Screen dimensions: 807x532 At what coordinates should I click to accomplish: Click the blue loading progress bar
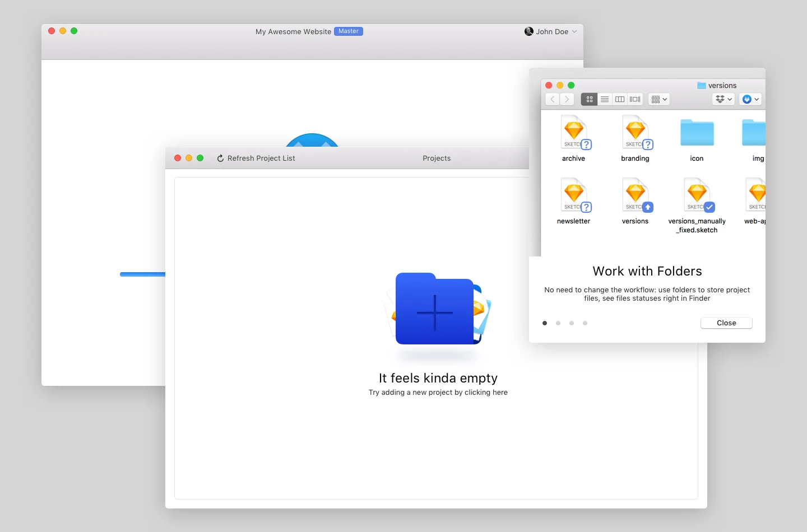pos(142,274)
